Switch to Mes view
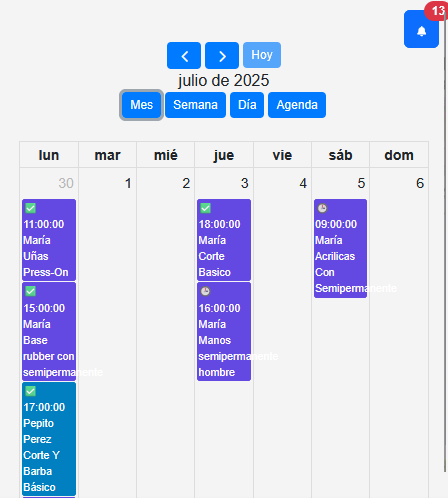Viewport: 448px width, 498px height. pyautogui.click(x=141, y=105)
